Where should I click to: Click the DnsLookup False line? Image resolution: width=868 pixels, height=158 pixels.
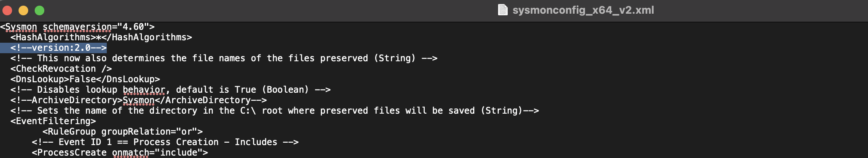pyautogui.click(x=85, y=79)
